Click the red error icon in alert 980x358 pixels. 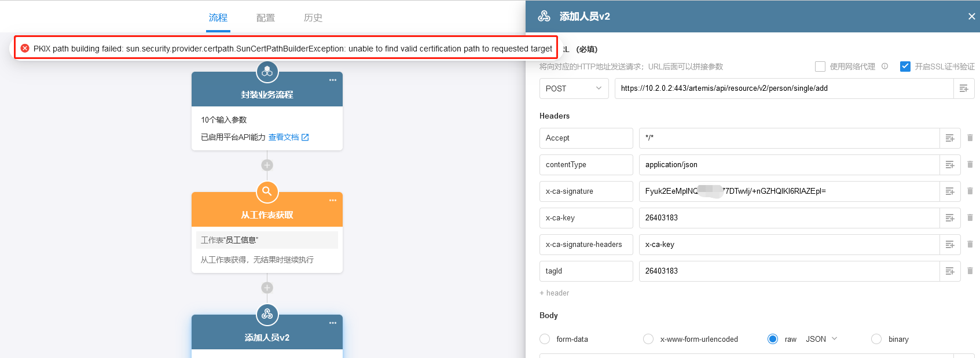pos(25,48)
